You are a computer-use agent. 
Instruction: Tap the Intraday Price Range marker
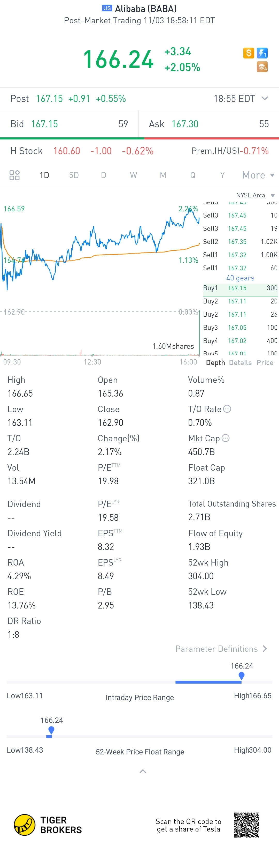[241, 675]
